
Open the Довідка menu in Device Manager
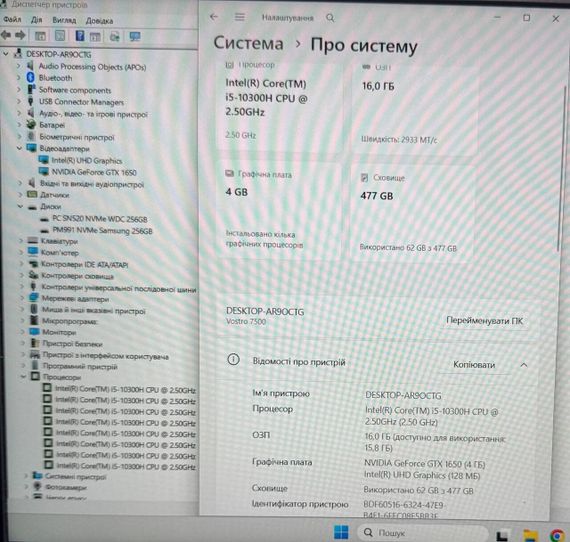click(x=99, y=21)
